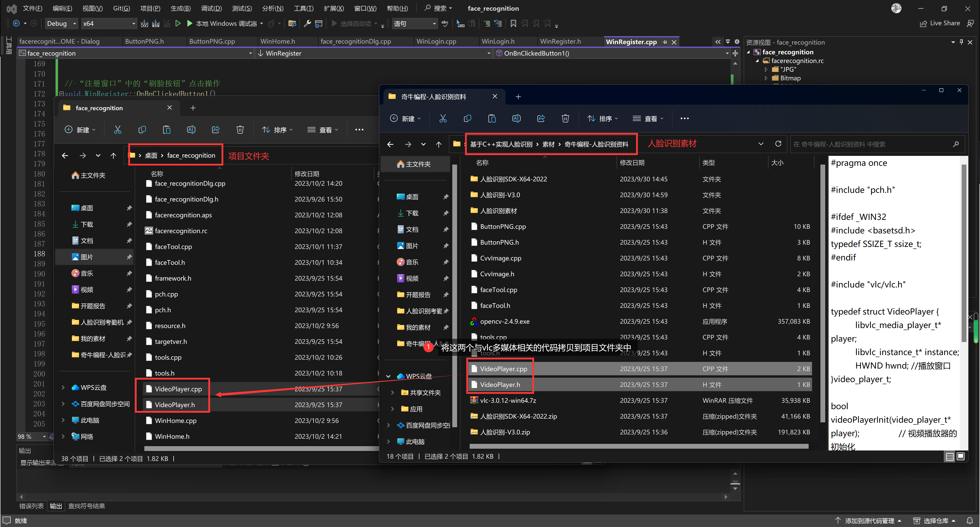
Task: Click the Rename icon in right Explorer toolbar
Action: [x=516, y=118]
